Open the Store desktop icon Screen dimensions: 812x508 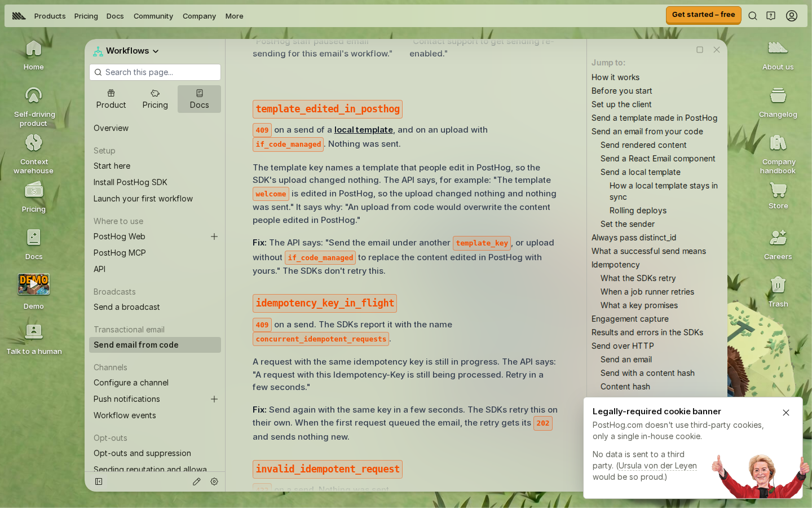pyautogui.click(x=778, y=195)
